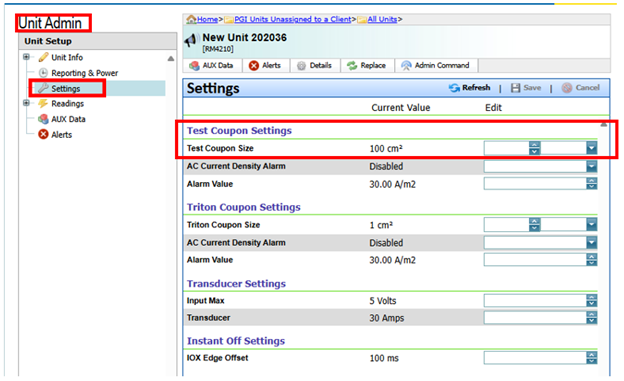The image size is (624, 381).
Task: Open the Admin Command tab
Action: tap(436, 65)
